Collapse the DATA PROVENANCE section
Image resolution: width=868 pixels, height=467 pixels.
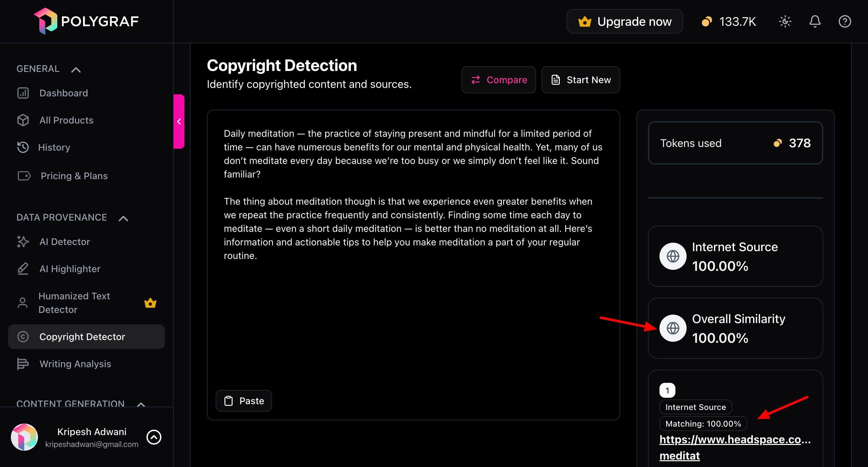123,218
